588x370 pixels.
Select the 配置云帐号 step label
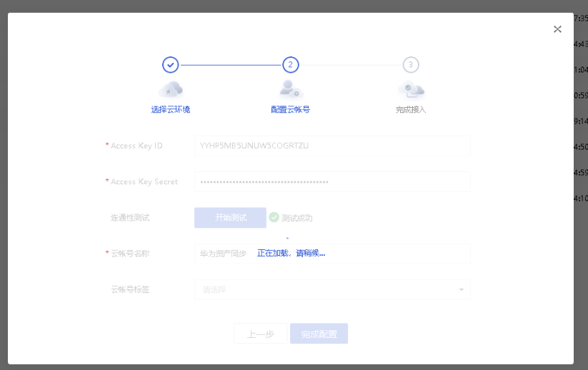click(x=290, y=110)
